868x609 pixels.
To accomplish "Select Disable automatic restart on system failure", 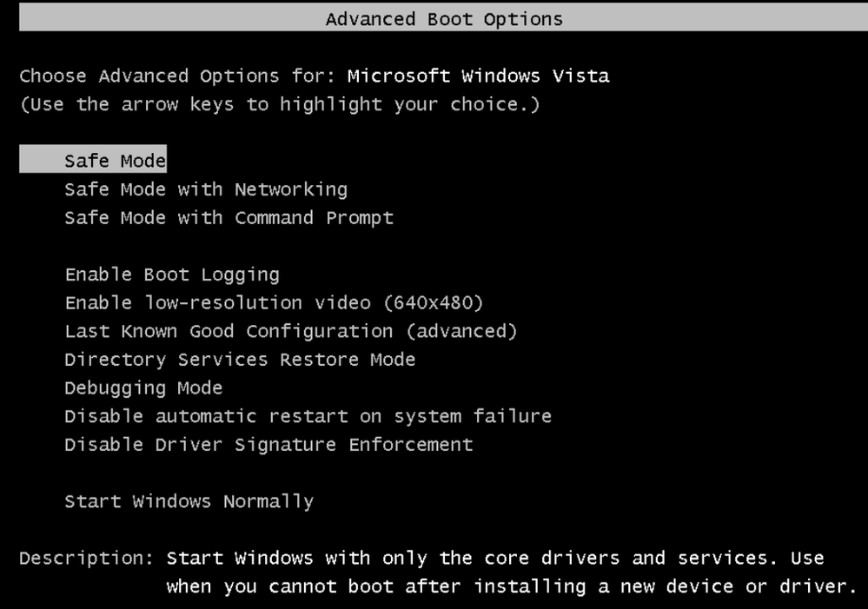I will (308, 417).
